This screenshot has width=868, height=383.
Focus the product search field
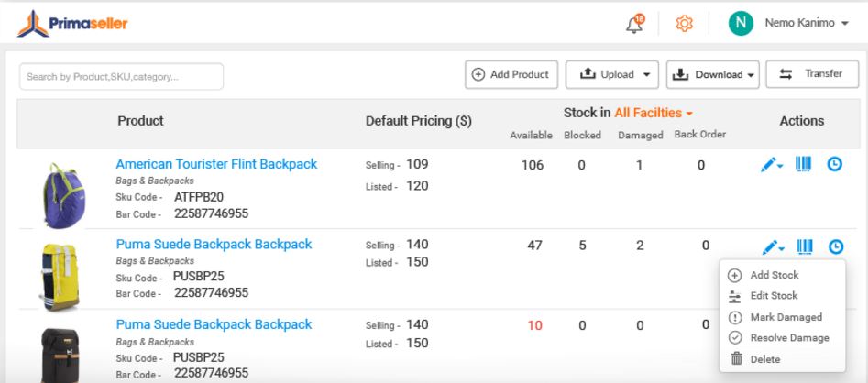pyautogui.click(x=121, y=77)
